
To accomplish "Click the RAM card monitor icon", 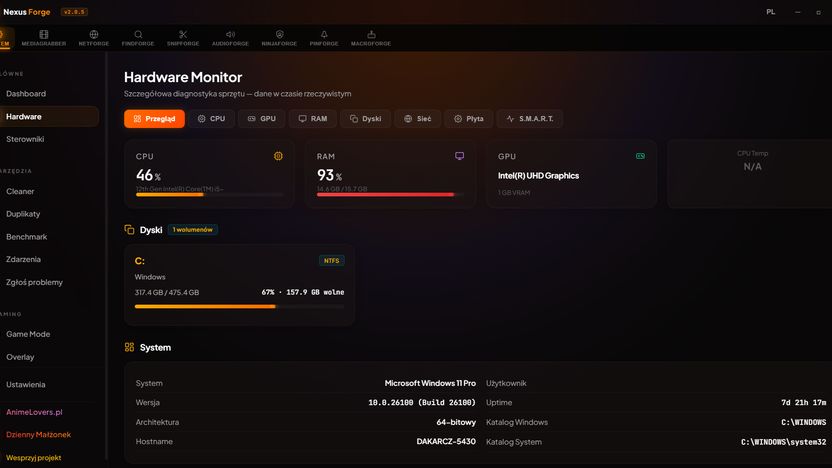I will tap(460, 156).
